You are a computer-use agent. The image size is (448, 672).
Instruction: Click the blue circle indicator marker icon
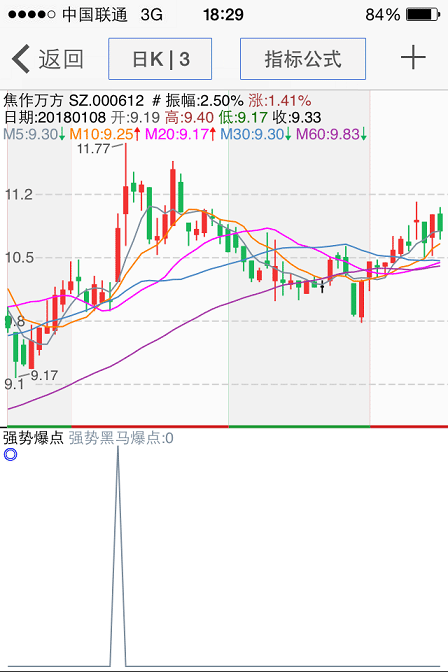(x=10, y=454)
